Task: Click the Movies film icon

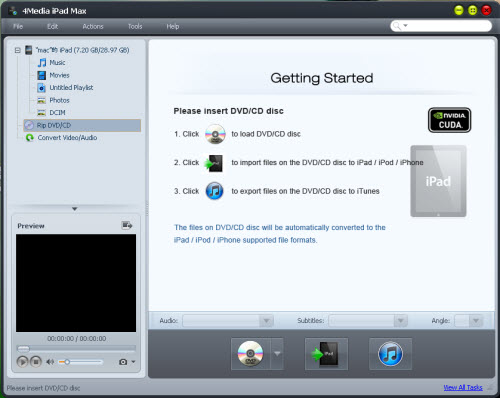Action: pos(42,75)
